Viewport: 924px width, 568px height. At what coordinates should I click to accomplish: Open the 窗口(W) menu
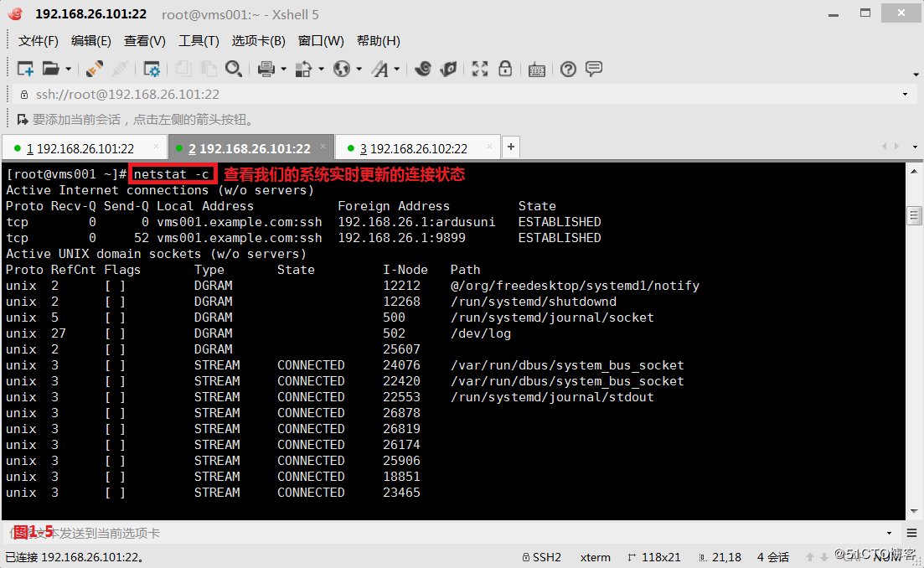tap(321, 41)
